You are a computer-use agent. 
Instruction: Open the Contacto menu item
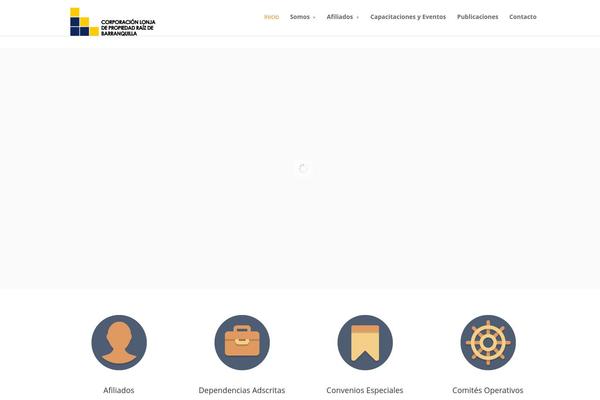click(523, 17)
